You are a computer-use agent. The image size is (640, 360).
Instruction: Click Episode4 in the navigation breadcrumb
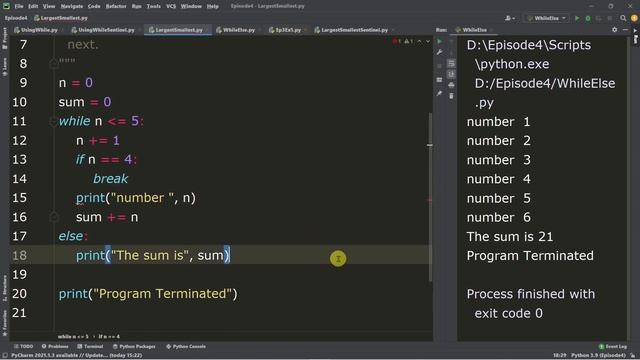(16, 18)
